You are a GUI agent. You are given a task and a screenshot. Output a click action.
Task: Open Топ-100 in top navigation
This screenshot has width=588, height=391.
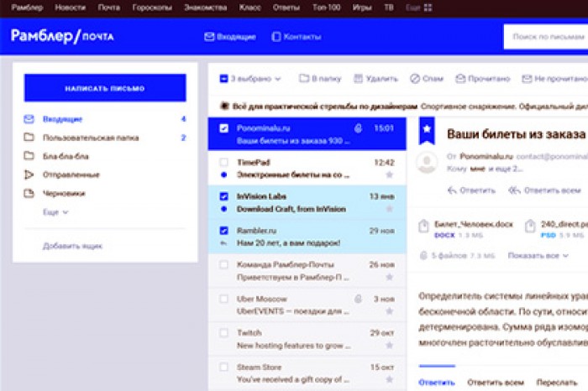click(x=326, y=7)
